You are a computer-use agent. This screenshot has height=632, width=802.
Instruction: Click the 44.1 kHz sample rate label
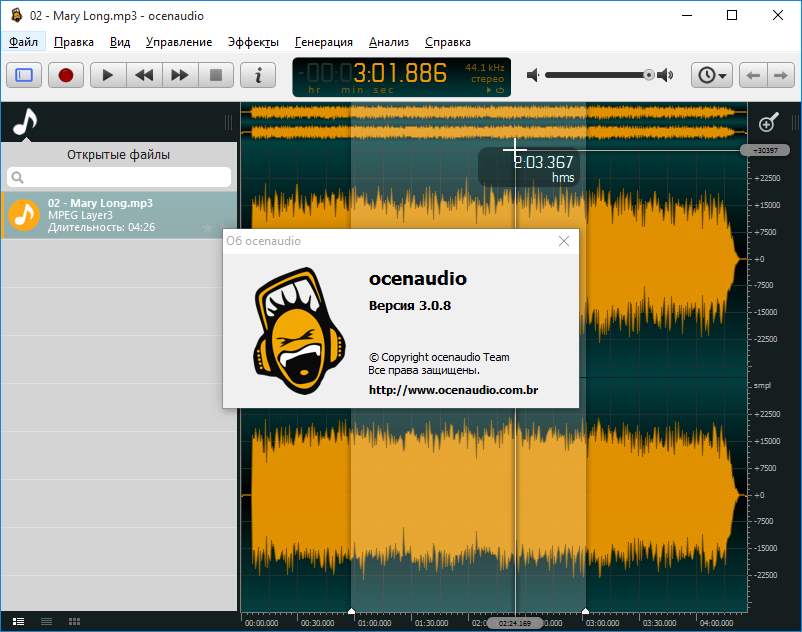(484, 67)
